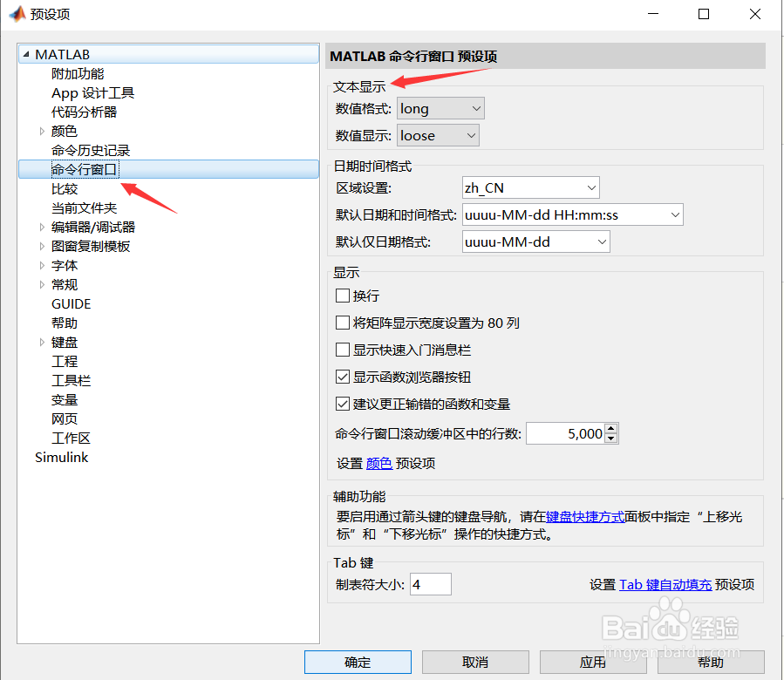Open the Tab 键自动填充 link

click(665, 584)
